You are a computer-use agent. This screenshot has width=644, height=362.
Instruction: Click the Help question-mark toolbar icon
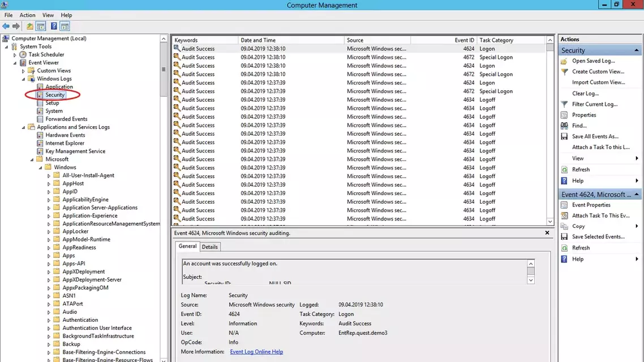54,26
